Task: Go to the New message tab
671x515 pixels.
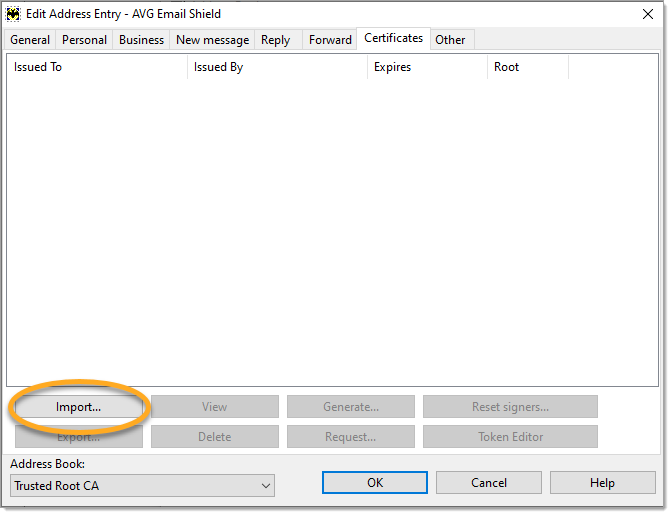Action: click(x=212, y=40)
